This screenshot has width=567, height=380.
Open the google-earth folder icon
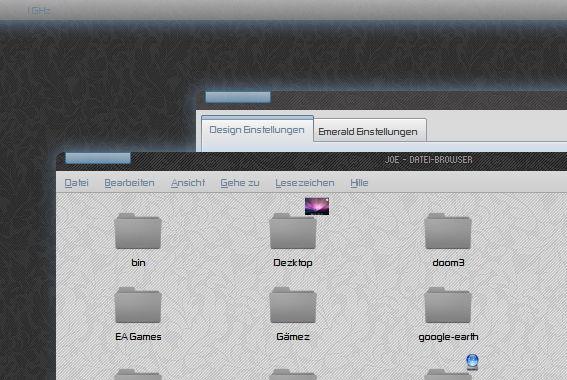(x=448, y=305)
